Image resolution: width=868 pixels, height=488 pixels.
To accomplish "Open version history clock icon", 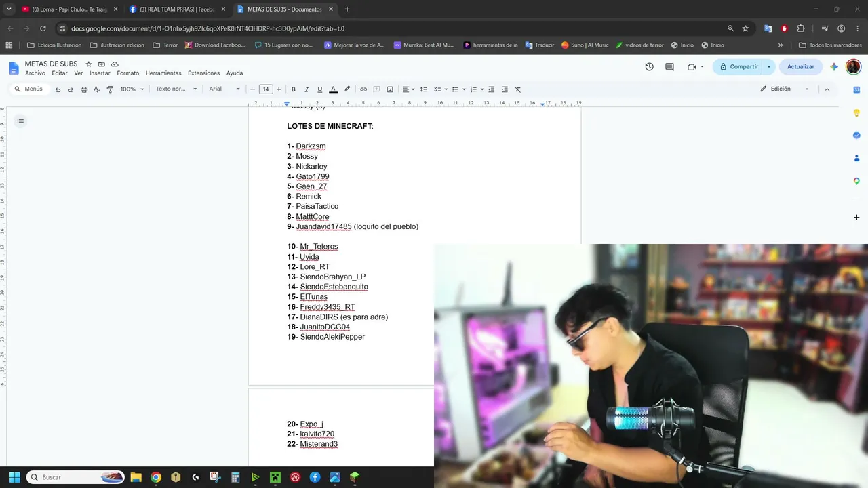I will tap(650, 67).
